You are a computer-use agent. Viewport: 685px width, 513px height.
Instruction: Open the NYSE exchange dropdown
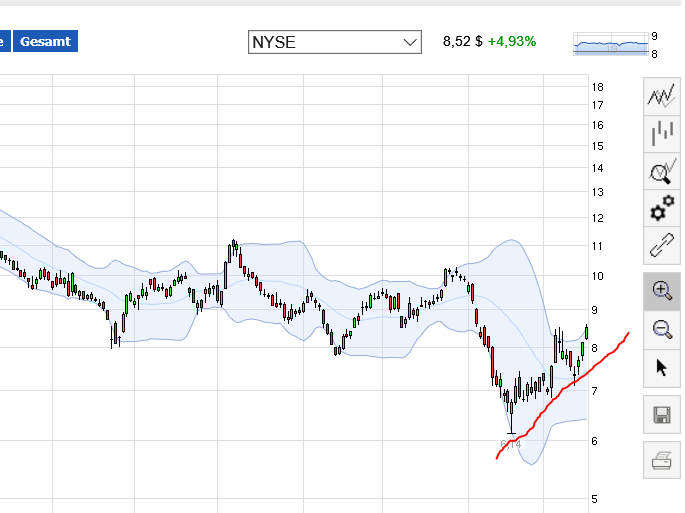(x=325, y=42)
